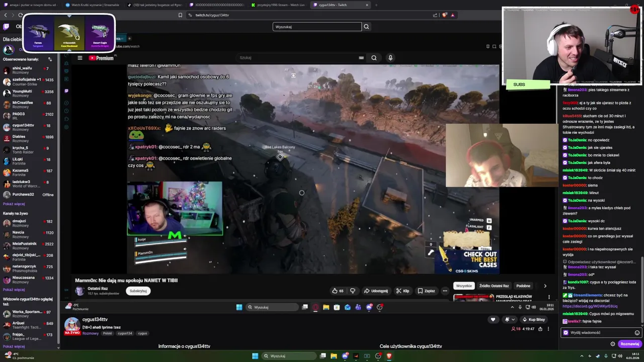Like the YouTube video showing 65
644x362 pixels.
click(x=338, y=291)
